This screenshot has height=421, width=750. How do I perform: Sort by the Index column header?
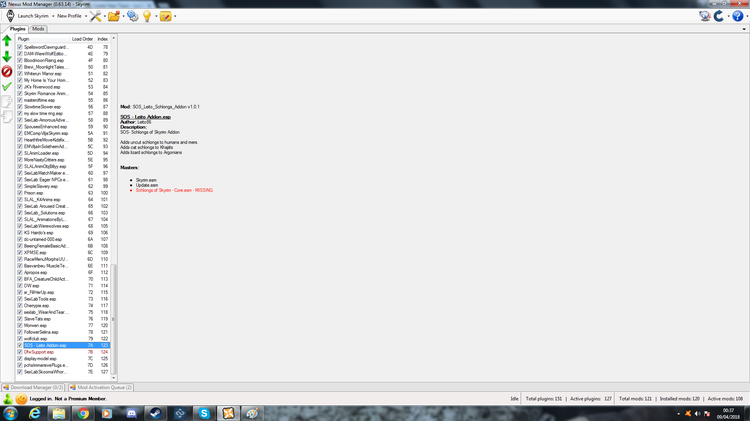tap(102, 39)
